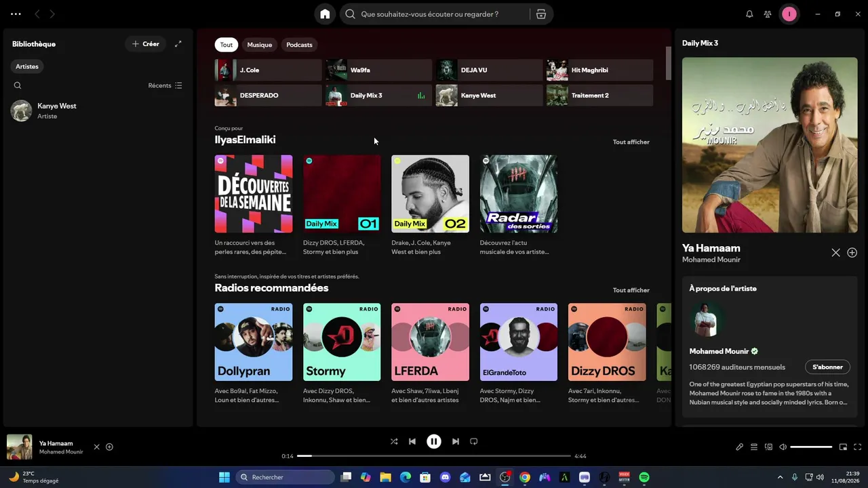This screenshot has height=488, width=868.
Task: Show all Radios recommandées
Action: [x=631, y=290]
